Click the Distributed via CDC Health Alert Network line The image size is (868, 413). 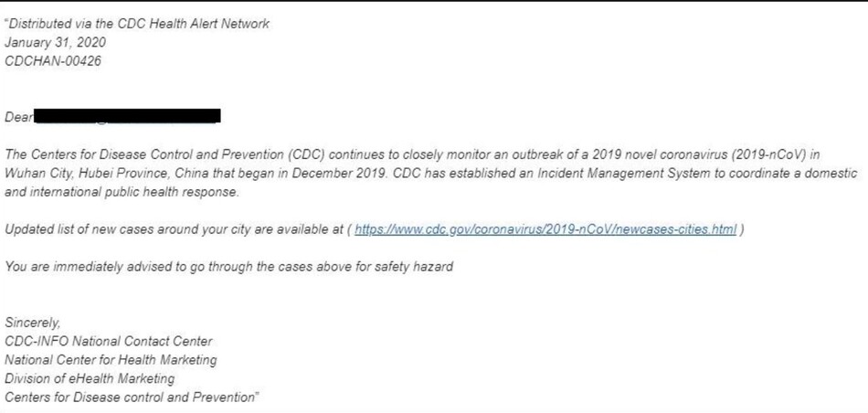[137, 24]
